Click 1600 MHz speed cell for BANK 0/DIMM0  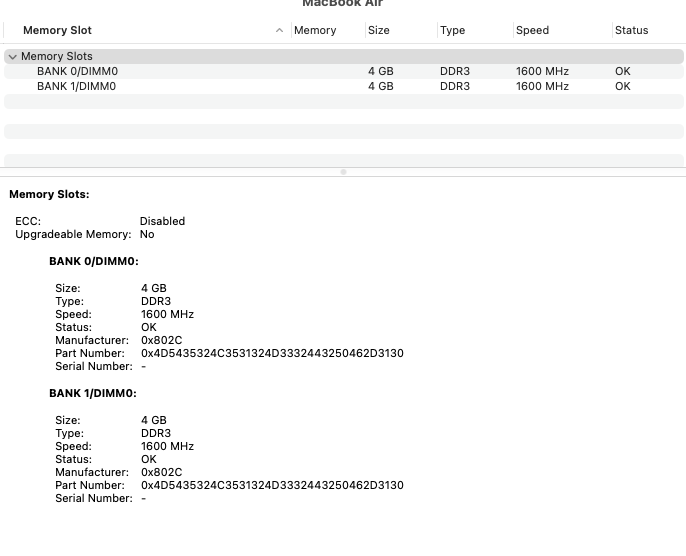pos(542,71)
